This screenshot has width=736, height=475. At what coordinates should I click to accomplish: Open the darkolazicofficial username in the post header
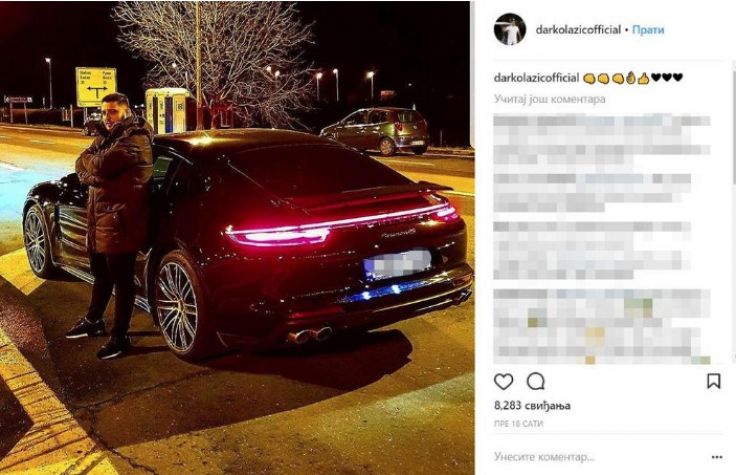pos(578,30)
